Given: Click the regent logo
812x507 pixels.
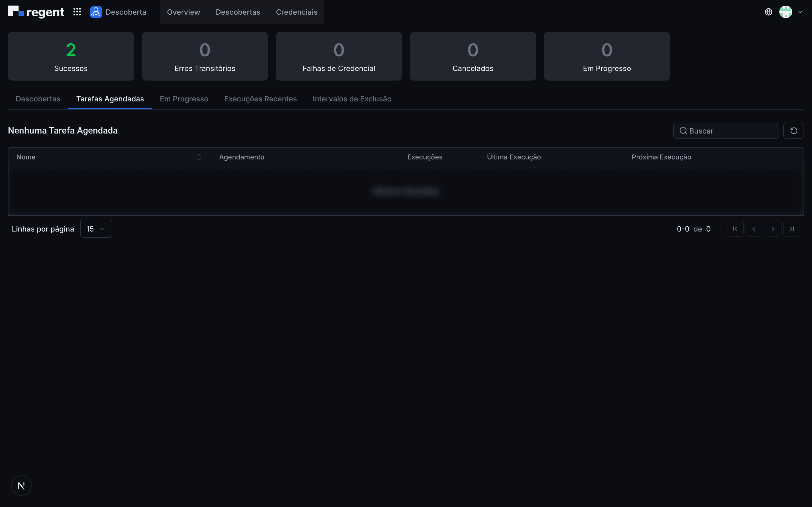Looking at the screenshot, I should (36, 12).
